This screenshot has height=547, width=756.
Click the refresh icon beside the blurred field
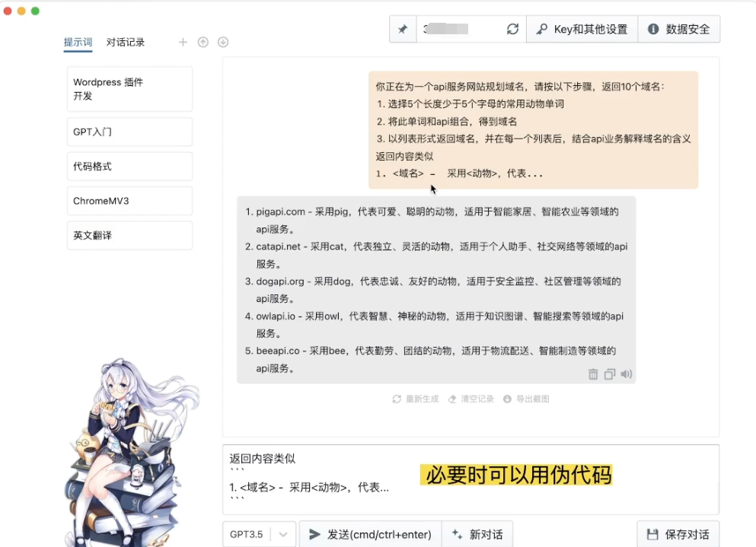pos(512,30)
